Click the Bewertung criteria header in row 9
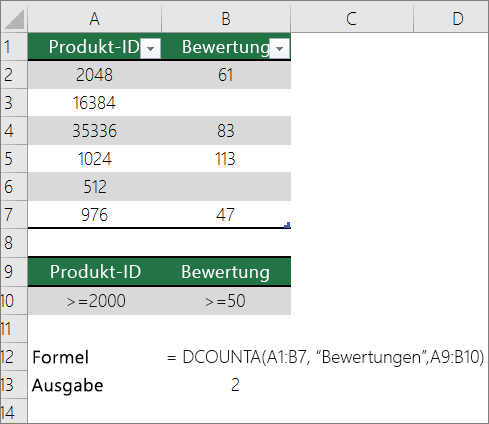 point(226,272)
